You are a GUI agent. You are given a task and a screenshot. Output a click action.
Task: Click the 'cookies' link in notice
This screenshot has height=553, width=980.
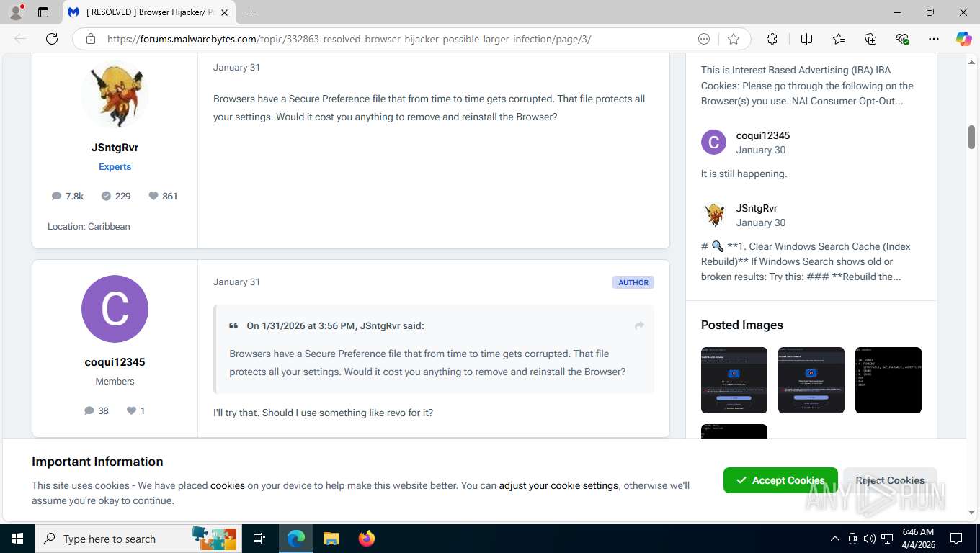tap(228, 485)
